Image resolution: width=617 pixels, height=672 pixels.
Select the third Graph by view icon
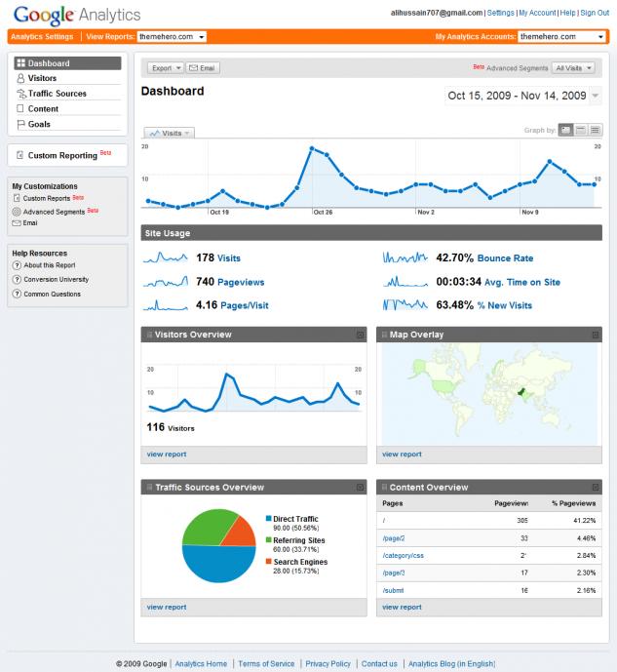[x=595, y=130]
